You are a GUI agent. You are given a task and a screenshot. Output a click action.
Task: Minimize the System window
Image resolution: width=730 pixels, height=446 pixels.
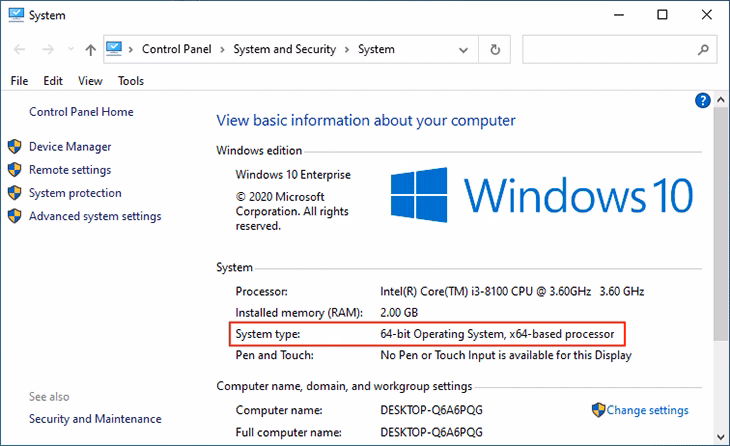[x=619, y=15]
